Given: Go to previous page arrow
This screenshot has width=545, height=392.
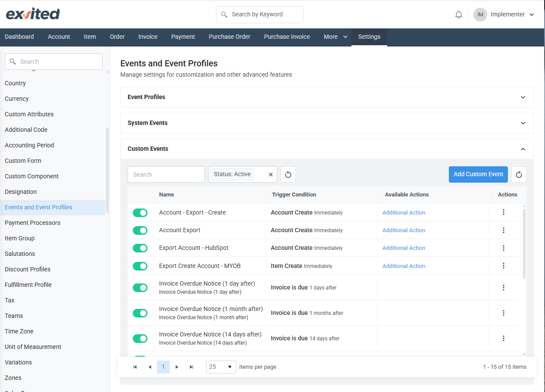Looking at the screenshot, I should [150, 367].
